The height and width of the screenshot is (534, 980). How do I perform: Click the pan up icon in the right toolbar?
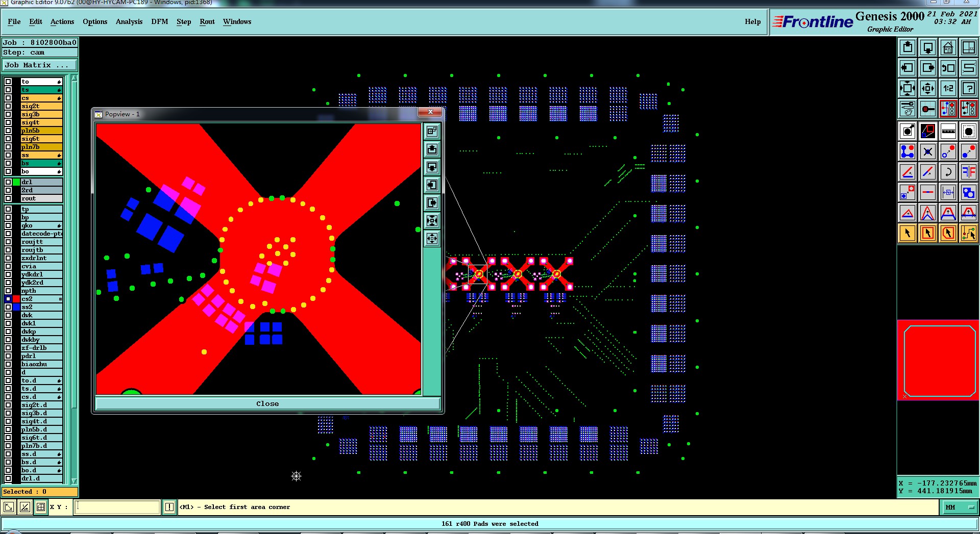pyautogui.click(x=908, y=47)
